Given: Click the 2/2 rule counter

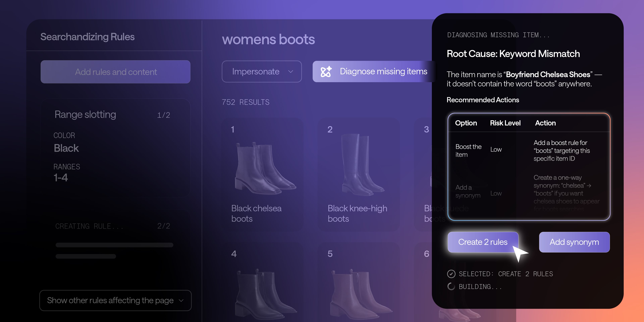Looking at the screenshot, I should click(164, 226).
